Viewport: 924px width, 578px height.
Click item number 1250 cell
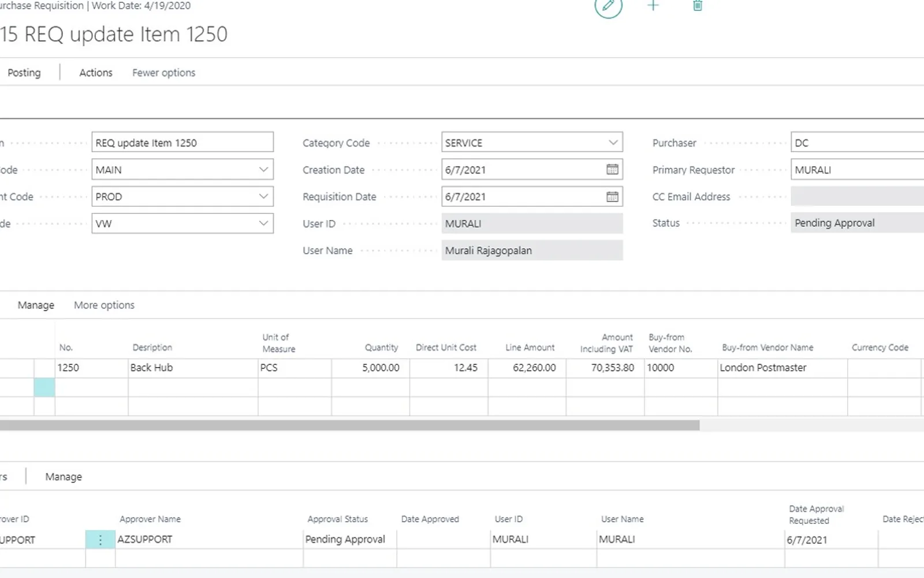(x=92, y=368)
